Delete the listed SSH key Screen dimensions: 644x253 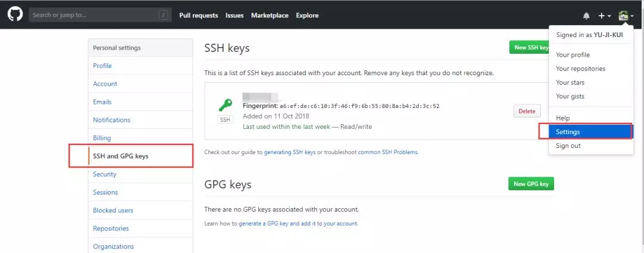527,111
